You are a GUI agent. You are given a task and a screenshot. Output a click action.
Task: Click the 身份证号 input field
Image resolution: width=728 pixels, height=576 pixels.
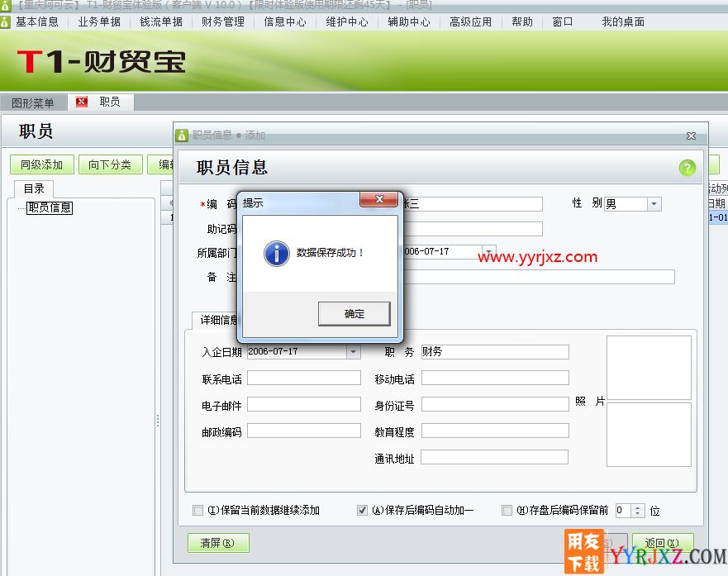click(495, 404)
